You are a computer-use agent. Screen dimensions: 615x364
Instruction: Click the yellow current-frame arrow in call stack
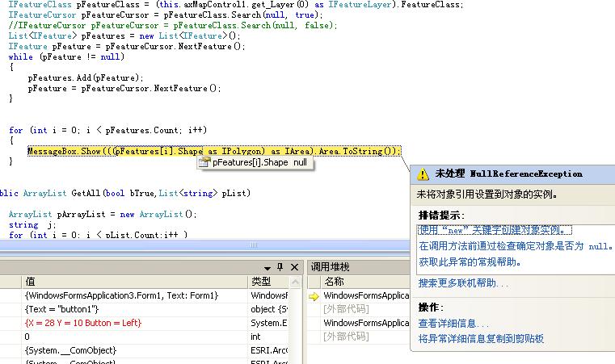[x=314, y=296]
